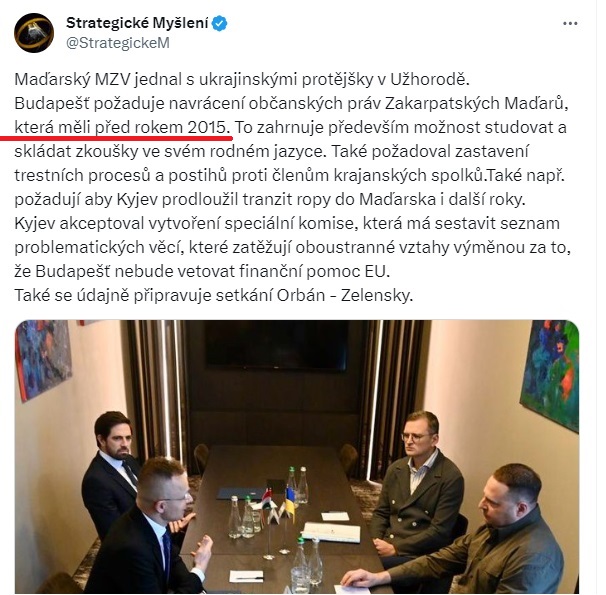Open the three-dot more options menu
This screenshot has height=595, width=606.
570,24
